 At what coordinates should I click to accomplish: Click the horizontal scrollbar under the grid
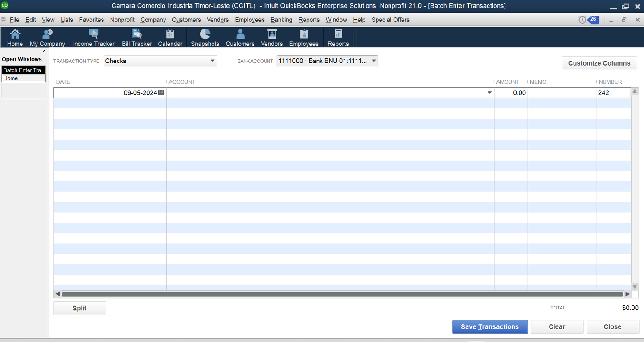point(342,294)
